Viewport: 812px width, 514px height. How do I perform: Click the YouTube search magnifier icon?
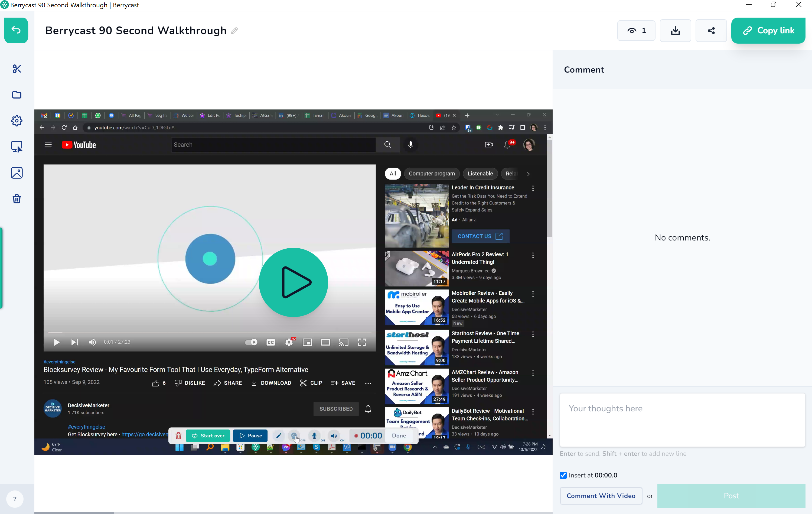pos(388,145)
